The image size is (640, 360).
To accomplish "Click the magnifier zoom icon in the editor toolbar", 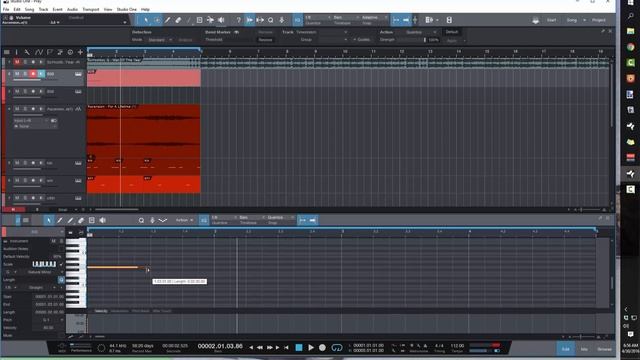I will [x=141, y=220].
